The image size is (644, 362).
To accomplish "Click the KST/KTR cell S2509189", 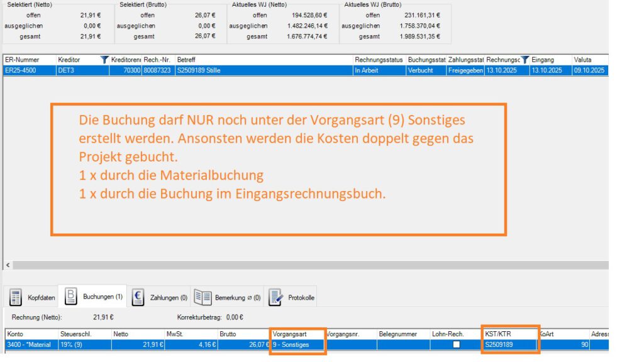I will 508,344.
